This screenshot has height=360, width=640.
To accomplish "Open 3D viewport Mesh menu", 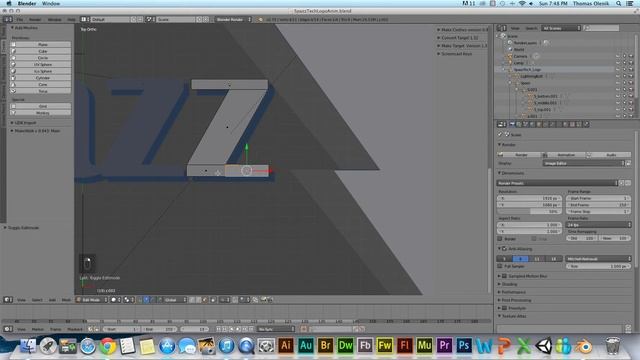I will coord(66,300).
